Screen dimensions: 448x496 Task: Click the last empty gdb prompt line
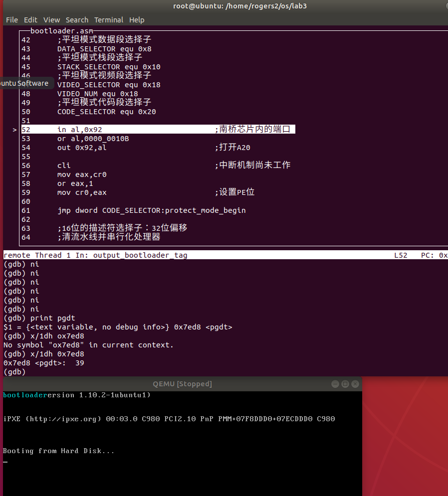tap(15, 372)
